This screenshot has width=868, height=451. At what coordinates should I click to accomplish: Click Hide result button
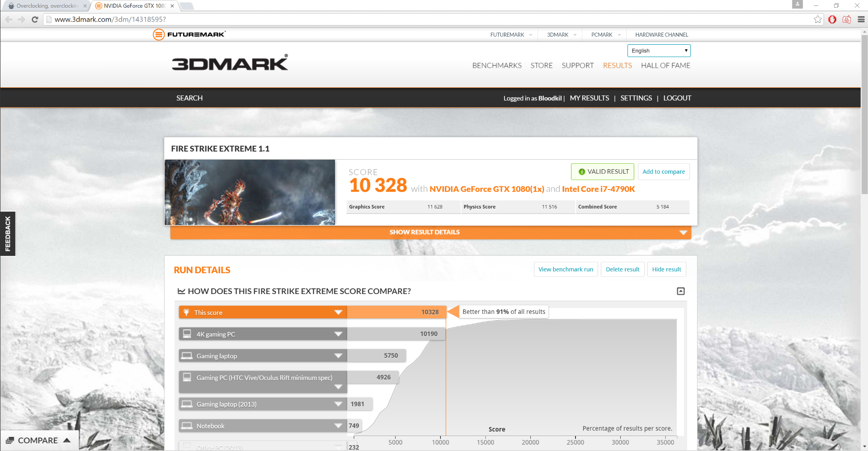(666, 270)
